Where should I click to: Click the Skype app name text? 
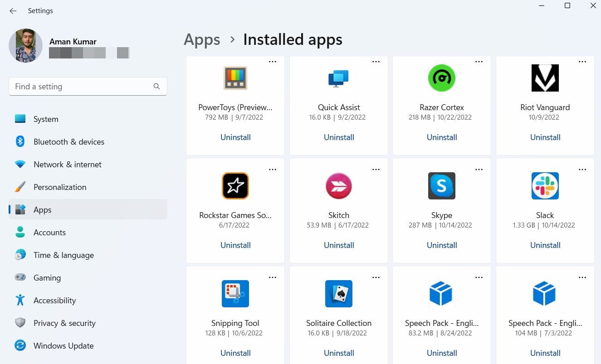pyautogui.click(x=442, y=215)
